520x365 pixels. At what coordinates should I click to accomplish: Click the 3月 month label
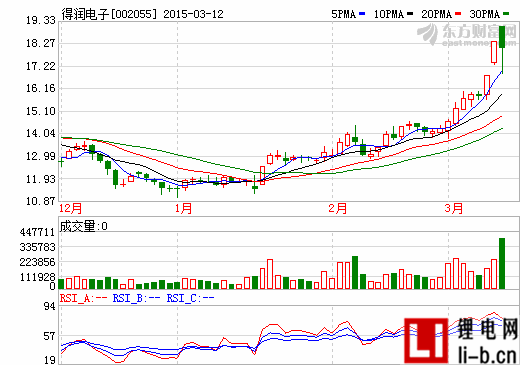[454, 208]
